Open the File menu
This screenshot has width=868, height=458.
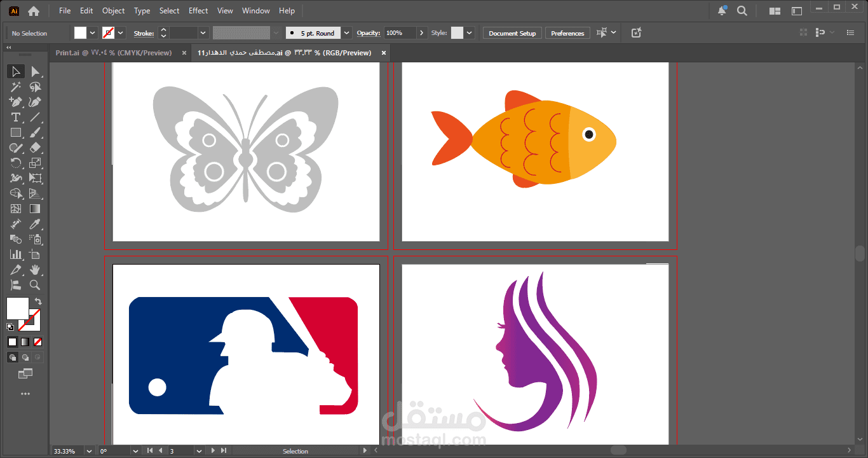65,11
